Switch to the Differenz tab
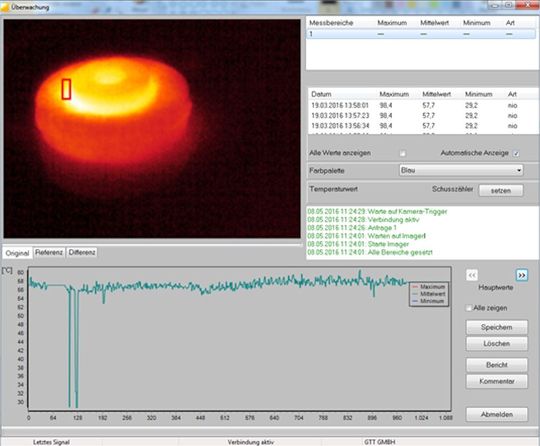The height and width of the screenshot is (446, 540). [82, 252]
